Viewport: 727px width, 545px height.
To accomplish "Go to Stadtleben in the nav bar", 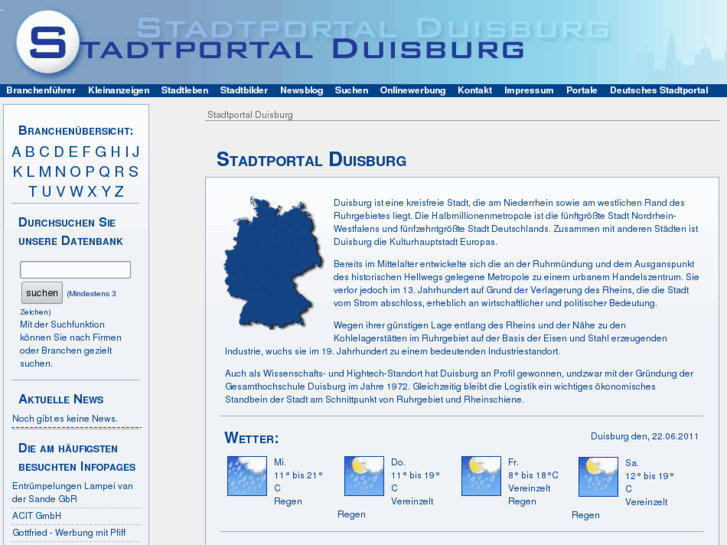I will 185,90.
